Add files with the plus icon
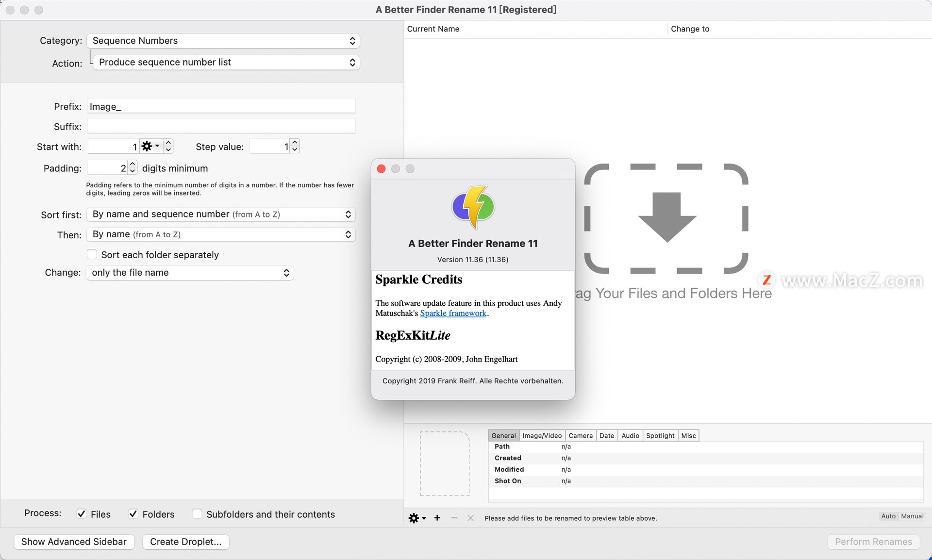 coord(437,518)
